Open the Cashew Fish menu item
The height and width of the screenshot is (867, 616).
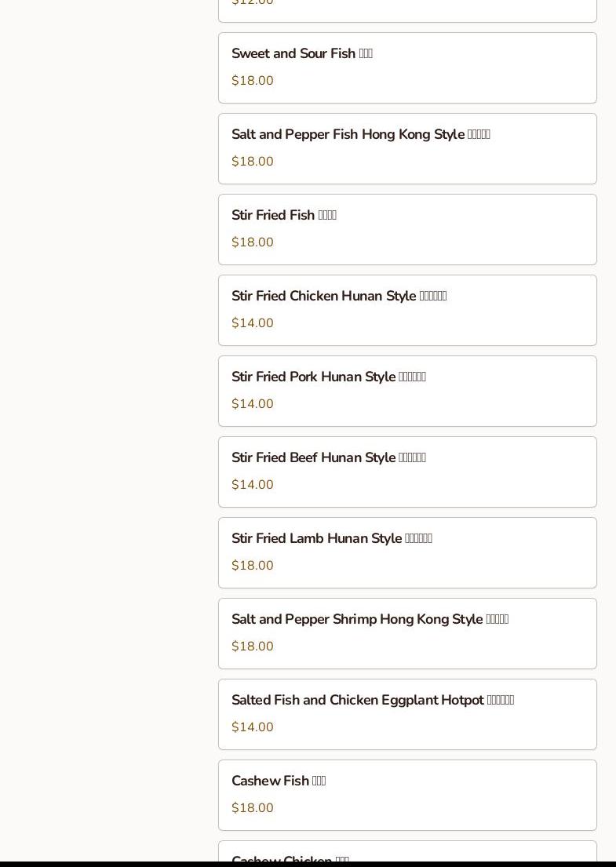point(278,781)
